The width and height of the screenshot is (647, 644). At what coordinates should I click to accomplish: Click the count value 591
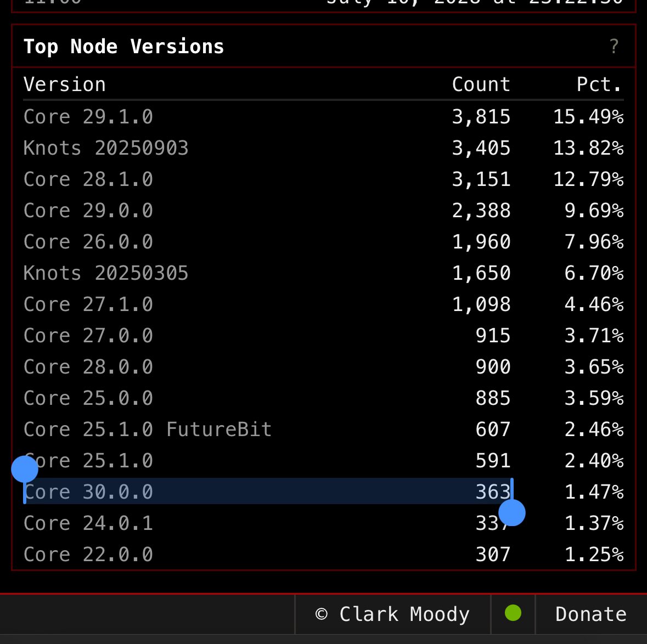tap(493, 461)
